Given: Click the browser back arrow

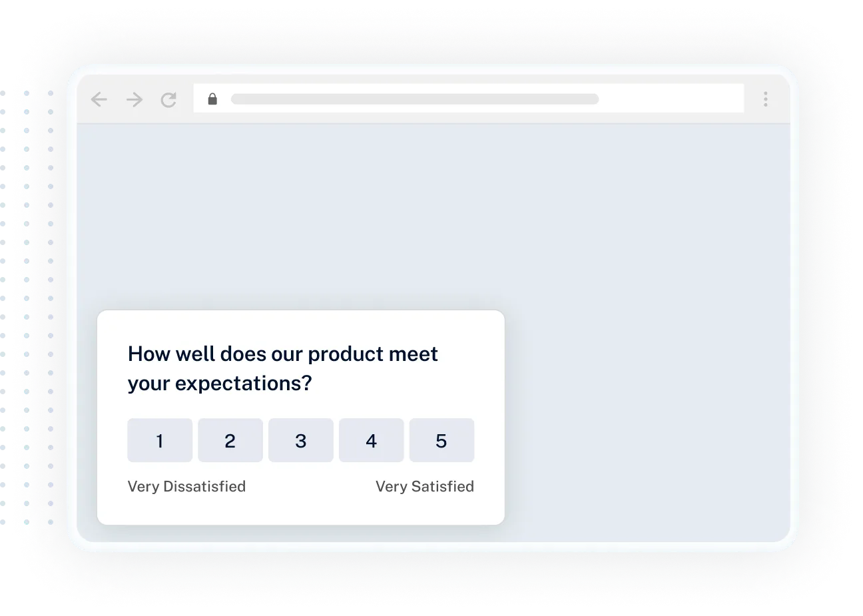Looking at the screenshot, I should 99,99.
